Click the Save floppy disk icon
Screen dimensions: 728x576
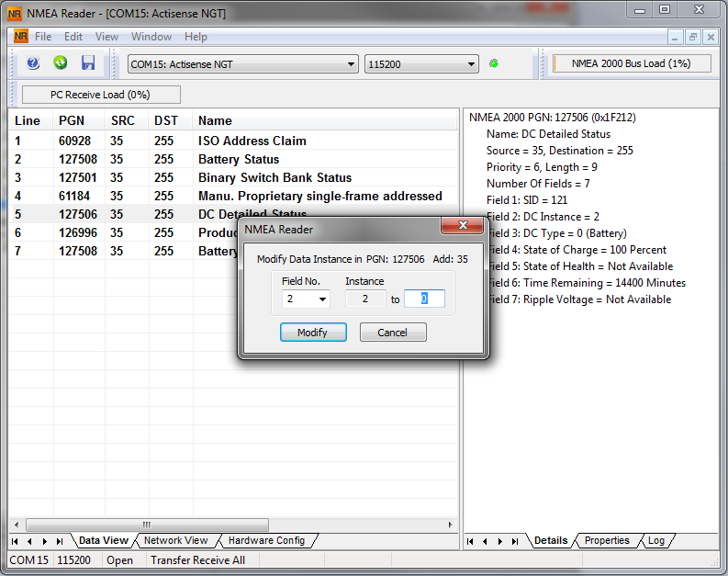click(x=88, y=63)
